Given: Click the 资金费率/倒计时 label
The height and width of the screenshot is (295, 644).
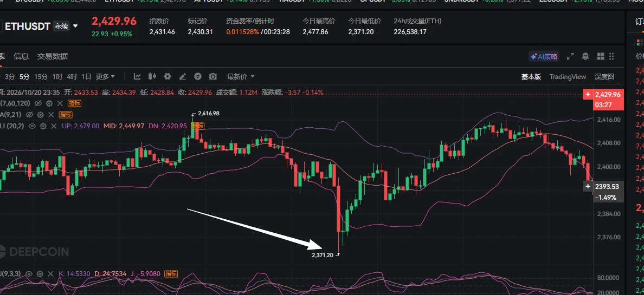Looking at the screenshot, I should point(250,21).
